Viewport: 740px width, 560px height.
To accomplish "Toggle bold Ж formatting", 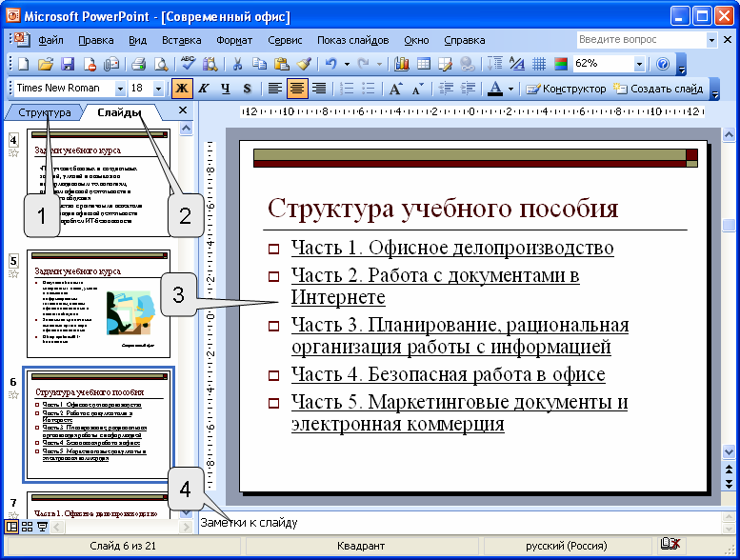I will pyautogui.click(x=182, y=89).
